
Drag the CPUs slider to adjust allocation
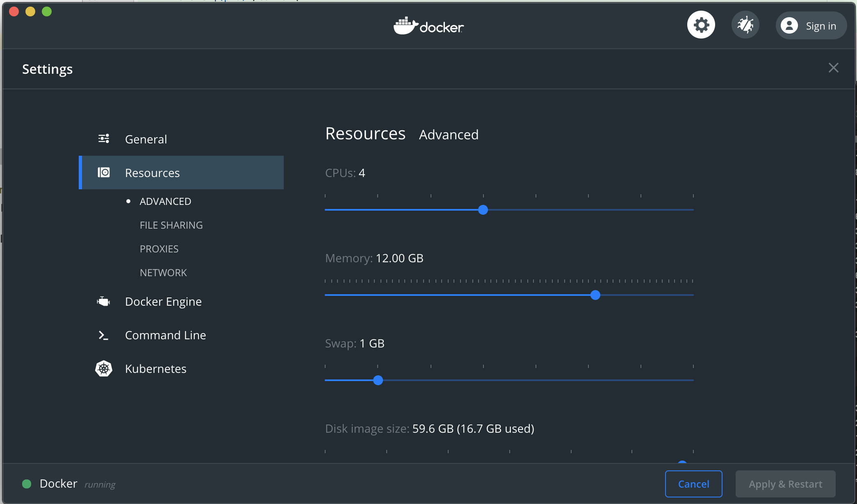pyautogui.click(x=483, y=209)
